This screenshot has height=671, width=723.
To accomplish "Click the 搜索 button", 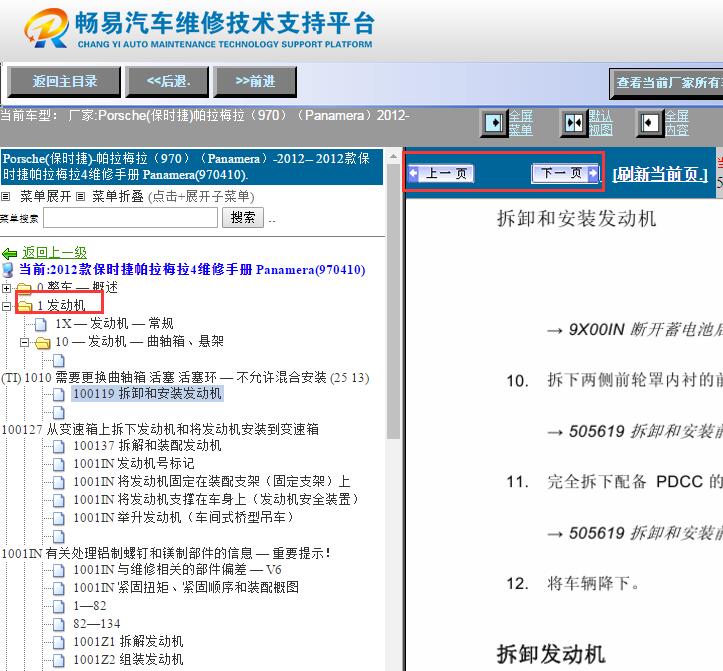I will tap(243, 217).
